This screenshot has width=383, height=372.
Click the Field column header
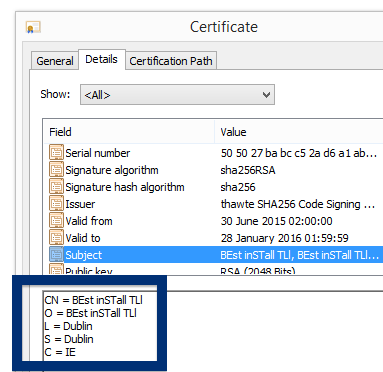pos(60,132)
